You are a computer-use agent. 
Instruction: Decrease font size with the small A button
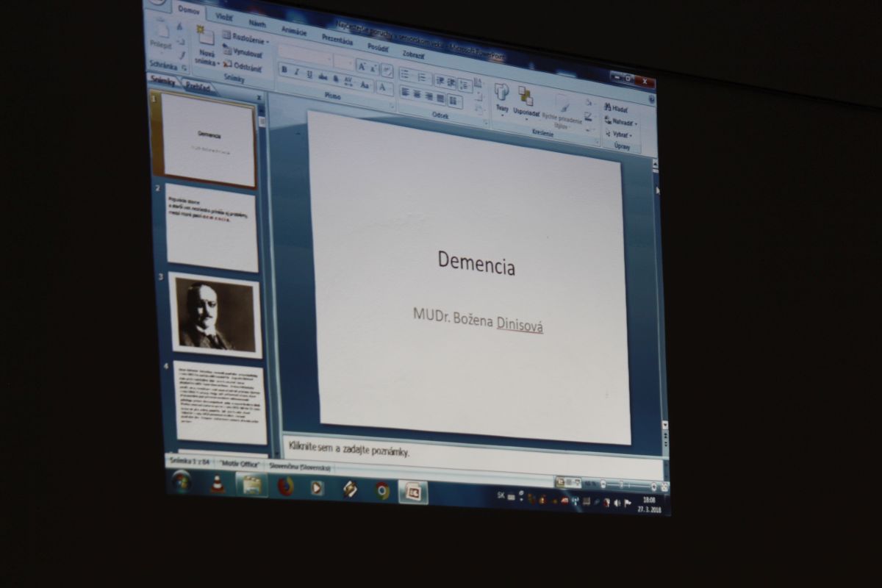(373, 68)
